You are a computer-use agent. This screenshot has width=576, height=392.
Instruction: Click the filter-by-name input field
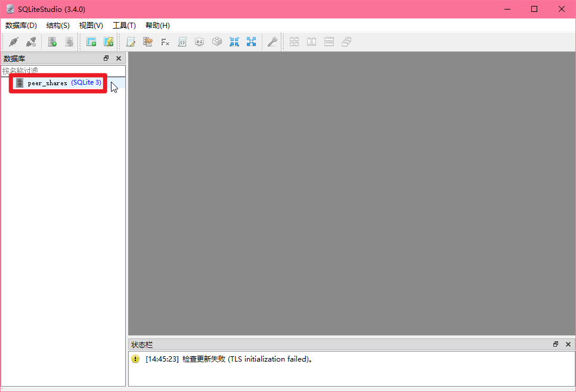pyautogui.click(x=63, y=70)
